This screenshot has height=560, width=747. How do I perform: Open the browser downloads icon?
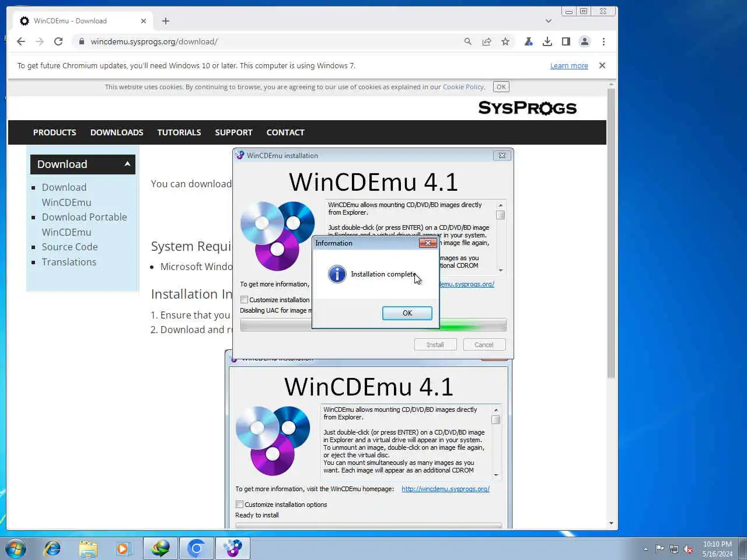(547, 41)
